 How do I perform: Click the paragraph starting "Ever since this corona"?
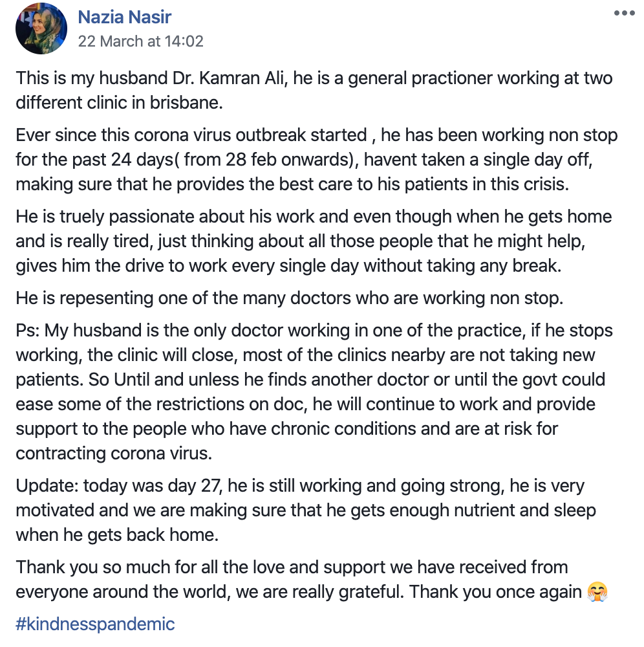pos(316,159)
